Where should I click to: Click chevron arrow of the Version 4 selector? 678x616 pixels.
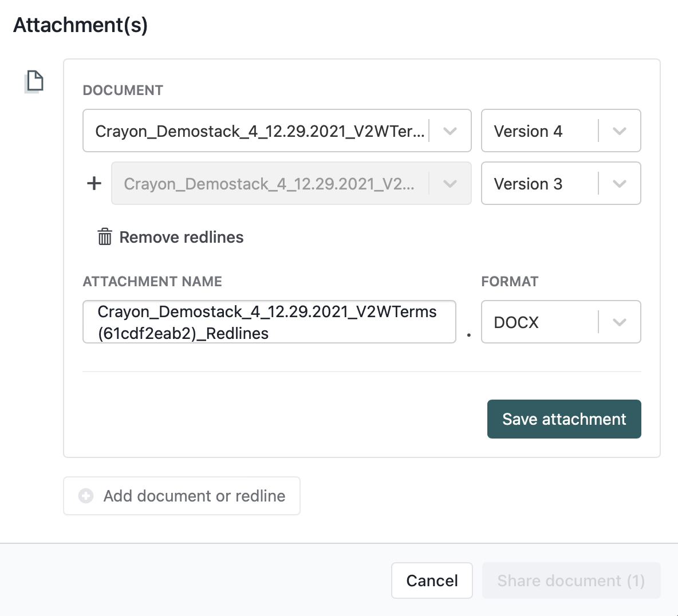click(620, 131)
